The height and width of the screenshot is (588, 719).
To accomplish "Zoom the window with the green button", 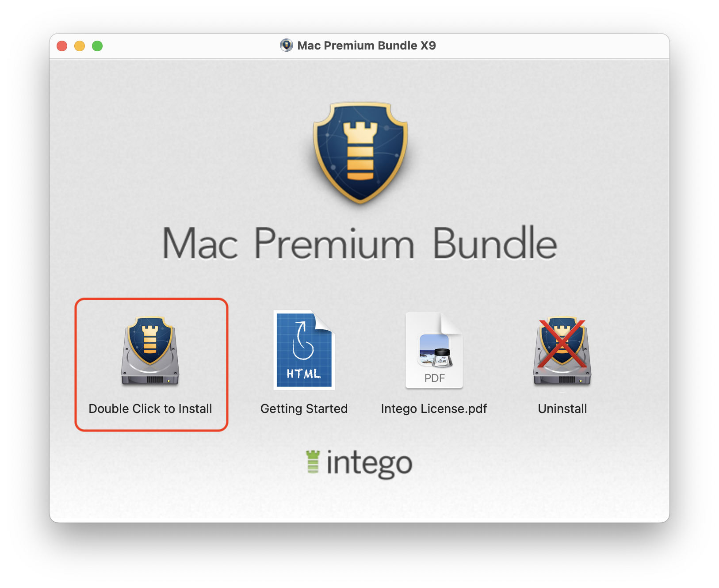I will pyautogui.click(x=97, y=46).
